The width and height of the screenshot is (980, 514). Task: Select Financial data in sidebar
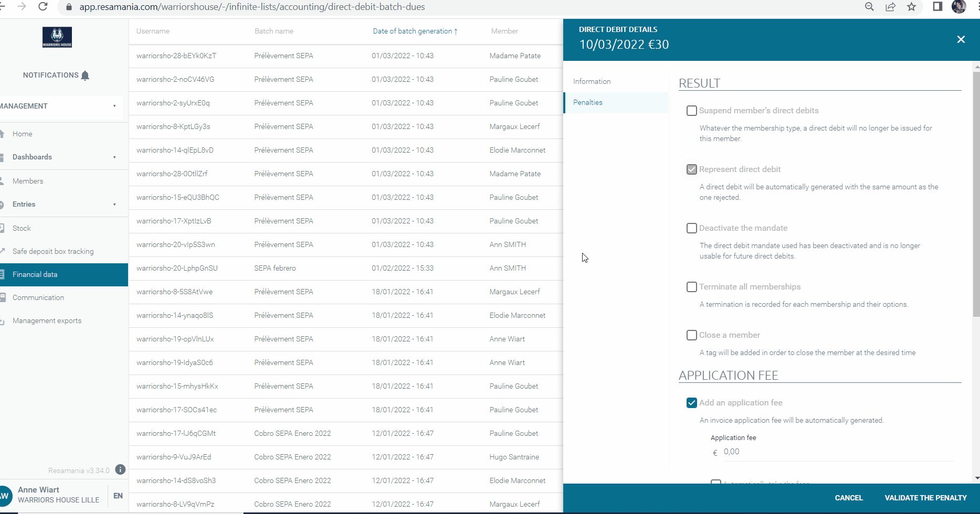(x=64, y=274)
